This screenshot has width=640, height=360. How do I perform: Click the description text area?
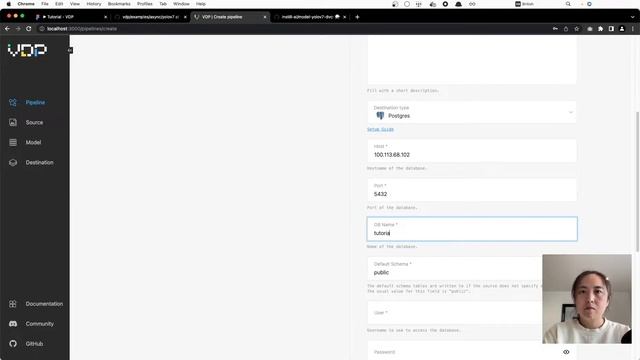[471, 60]
